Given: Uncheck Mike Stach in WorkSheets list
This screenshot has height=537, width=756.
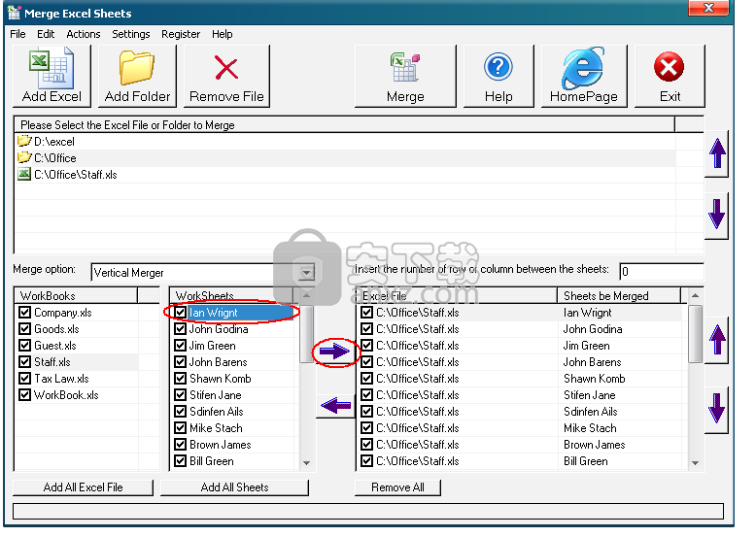Looking at the screenshot, I should pos(180,427).
